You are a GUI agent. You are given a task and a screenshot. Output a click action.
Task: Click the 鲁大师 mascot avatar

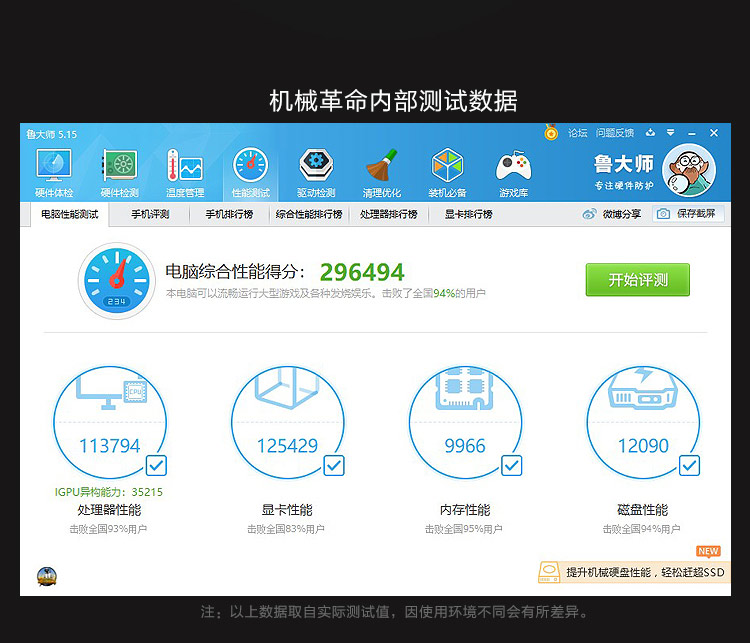click(689, 170)
